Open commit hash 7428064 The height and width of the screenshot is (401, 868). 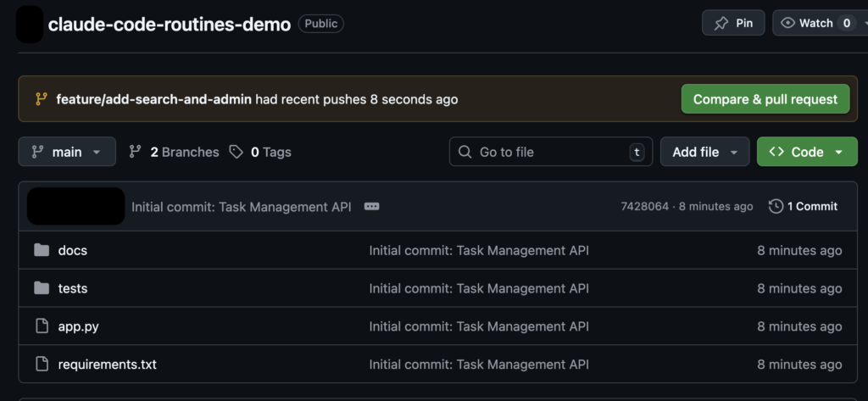(x=644, y=206)
